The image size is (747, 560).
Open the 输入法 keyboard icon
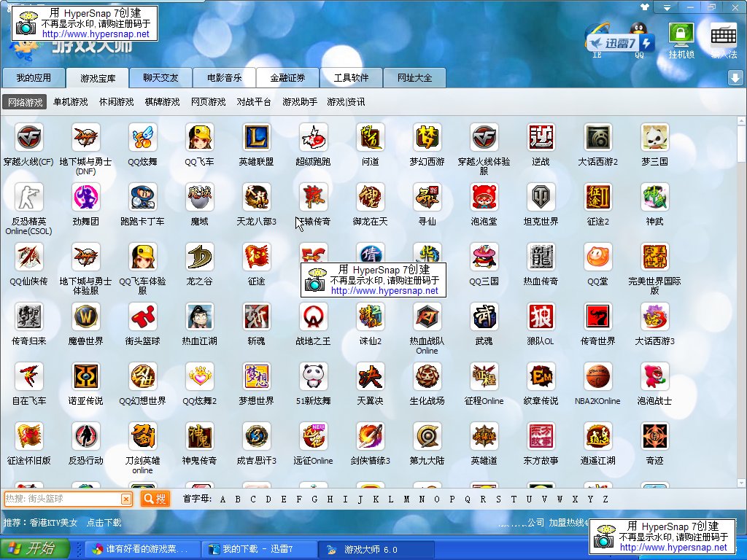[723, 36]
